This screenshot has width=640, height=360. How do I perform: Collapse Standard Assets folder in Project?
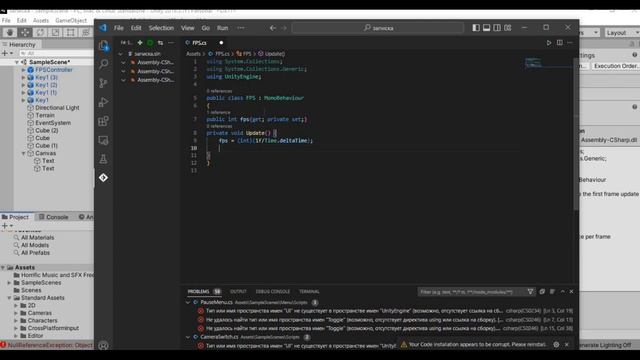coord(9,298)
